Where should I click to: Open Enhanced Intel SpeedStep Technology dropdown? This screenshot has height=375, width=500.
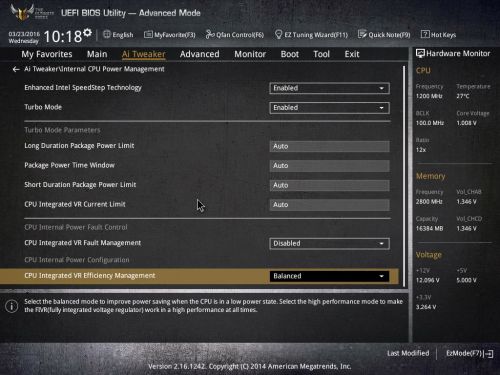click(x=329, y=88)
